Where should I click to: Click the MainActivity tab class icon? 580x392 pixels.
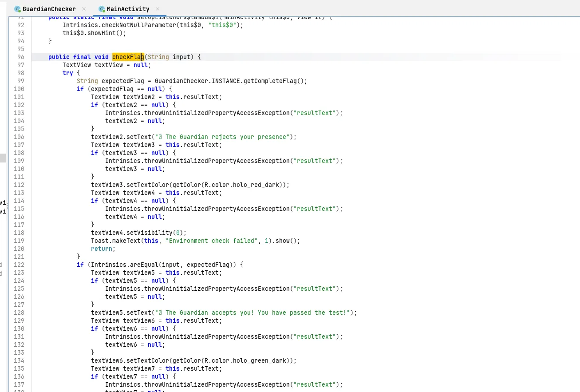(102, 9)
